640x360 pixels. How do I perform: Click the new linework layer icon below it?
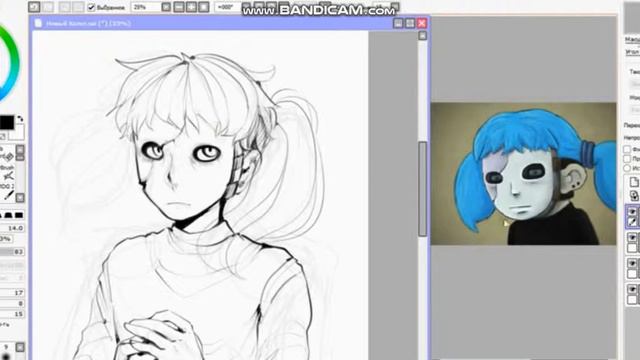click(634, 195)
